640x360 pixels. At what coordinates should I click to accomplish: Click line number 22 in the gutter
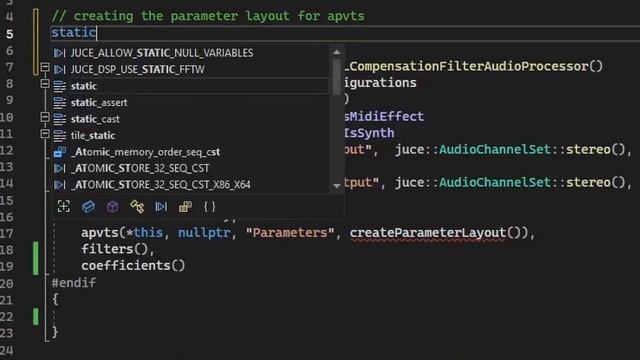7,317
